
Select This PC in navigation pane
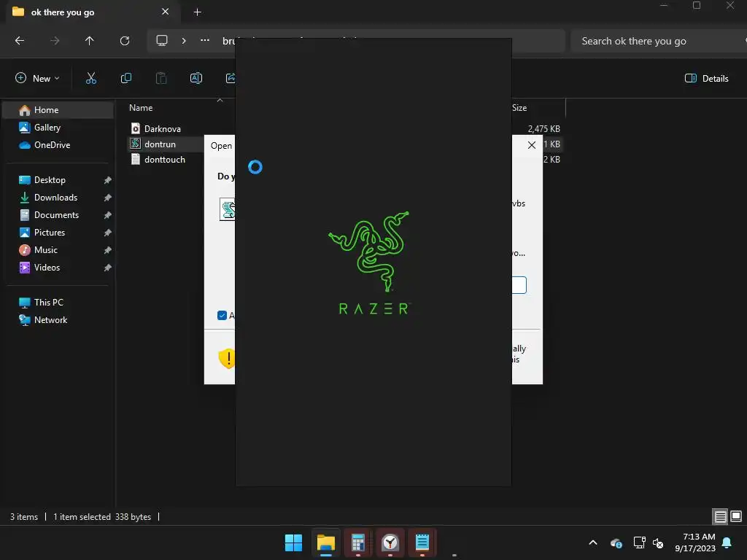click(x=58, y=303)
